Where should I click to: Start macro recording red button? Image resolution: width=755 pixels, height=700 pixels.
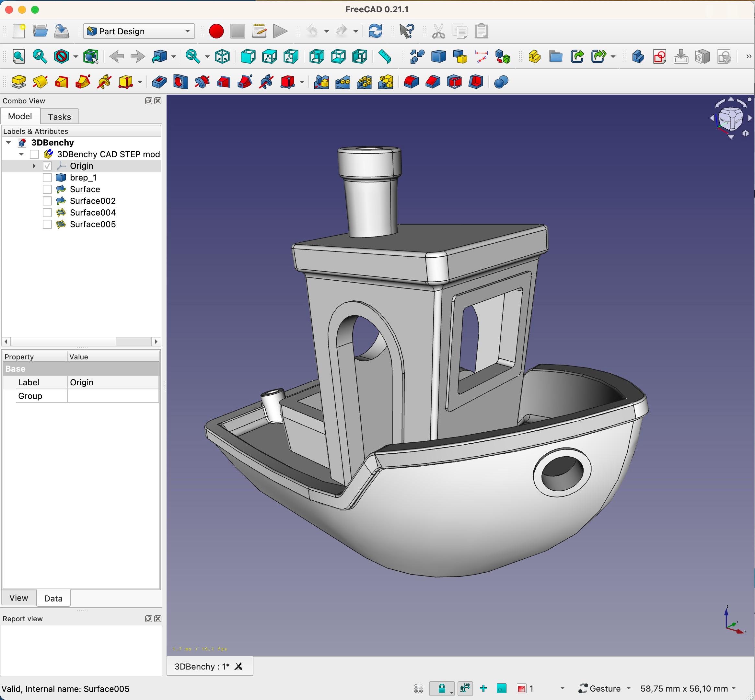[216, 31]
